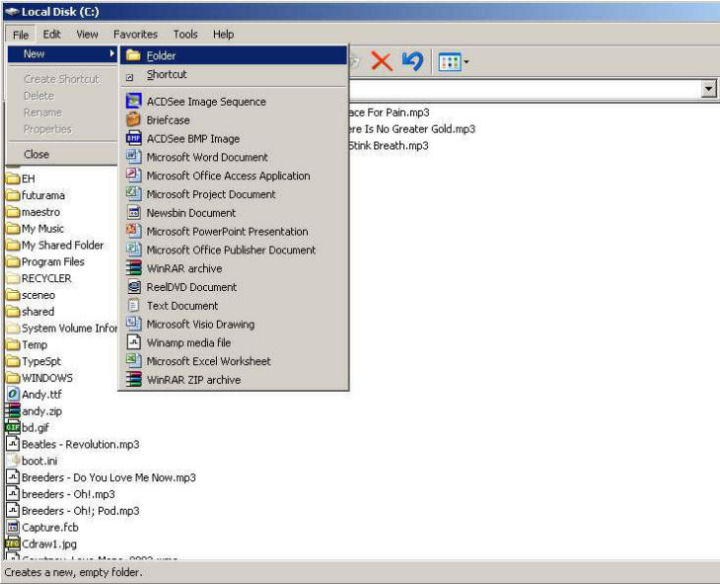This screenshot has width=720, height=584.
Task: Click the Access Application icon
Action: (x=134, y=175)
